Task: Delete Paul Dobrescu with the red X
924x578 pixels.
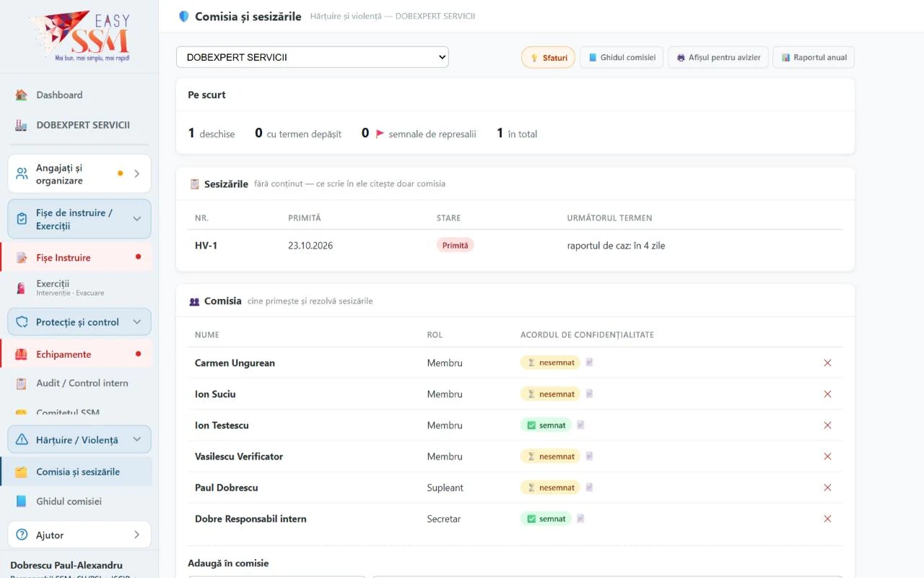Action: (x=827, y=488)
